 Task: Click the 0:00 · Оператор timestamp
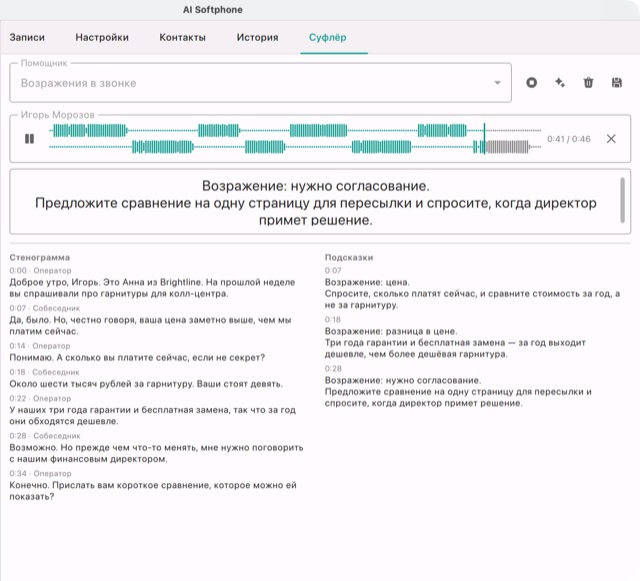click(x=40, y=270)
